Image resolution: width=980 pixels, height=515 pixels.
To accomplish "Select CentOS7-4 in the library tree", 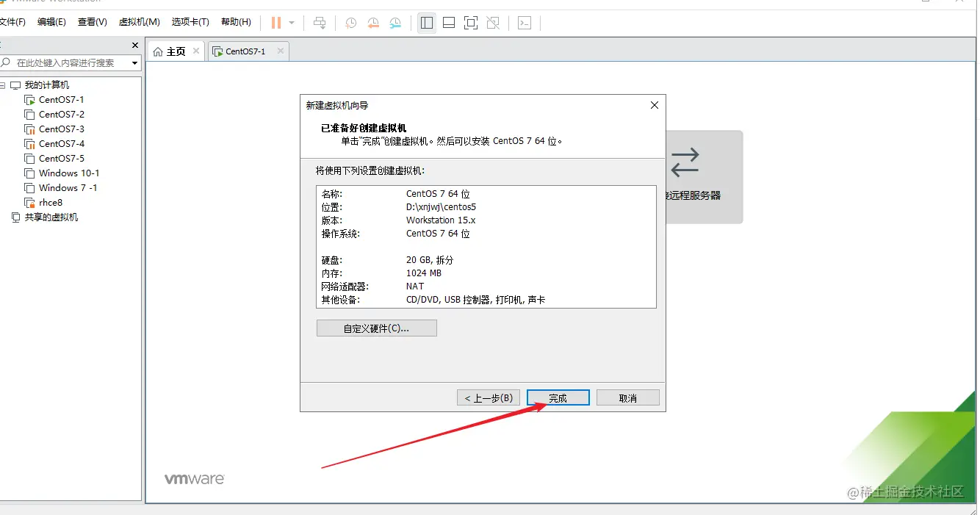I will (x=62, y=144).
